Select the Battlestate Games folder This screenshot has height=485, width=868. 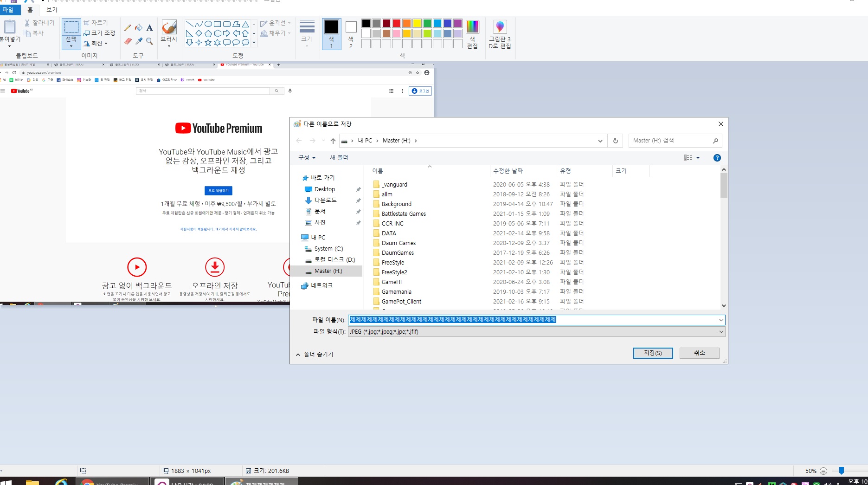click(x=404, y=214)
